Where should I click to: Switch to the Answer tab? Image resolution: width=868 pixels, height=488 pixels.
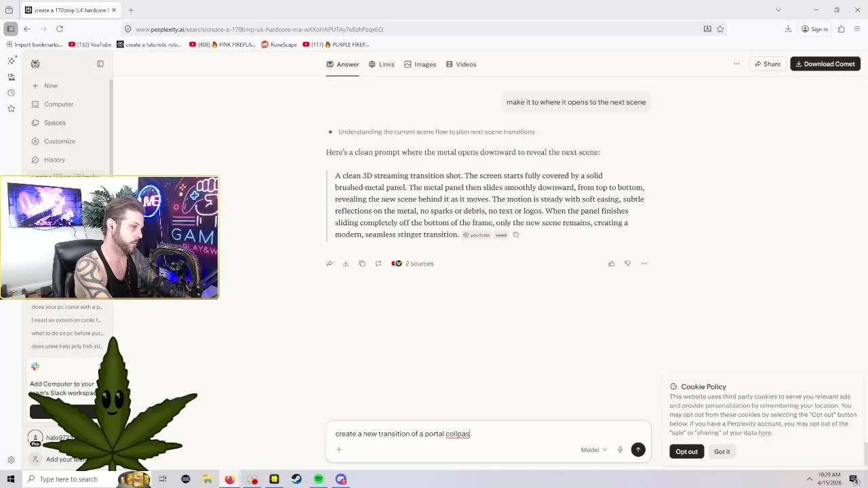342,64
